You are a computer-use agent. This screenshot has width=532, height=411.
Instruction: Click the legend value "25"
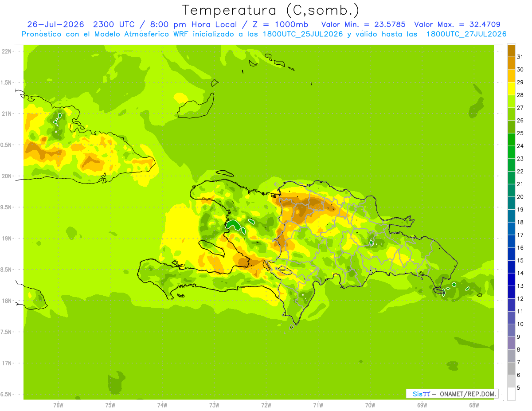(520, 133)
